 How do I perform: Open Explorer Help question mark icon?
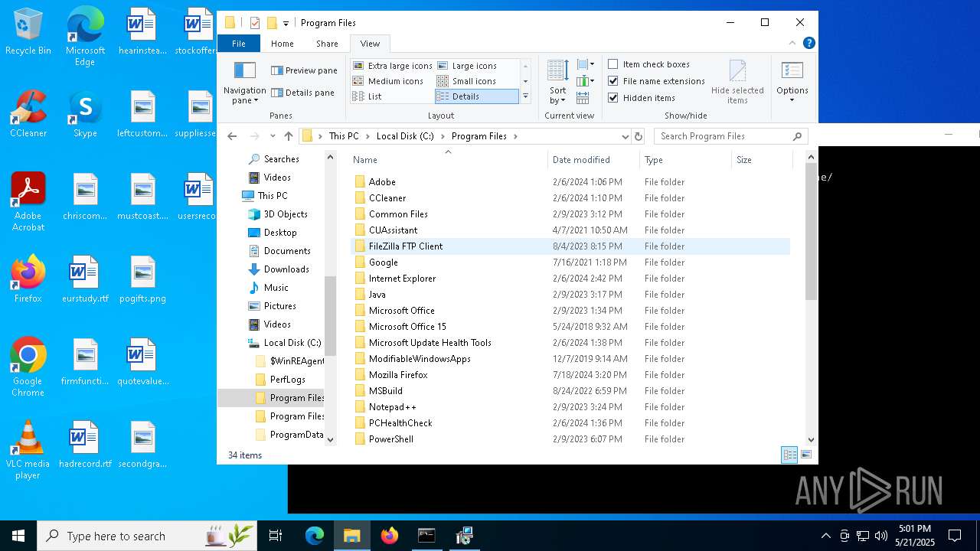click(808, 43)
